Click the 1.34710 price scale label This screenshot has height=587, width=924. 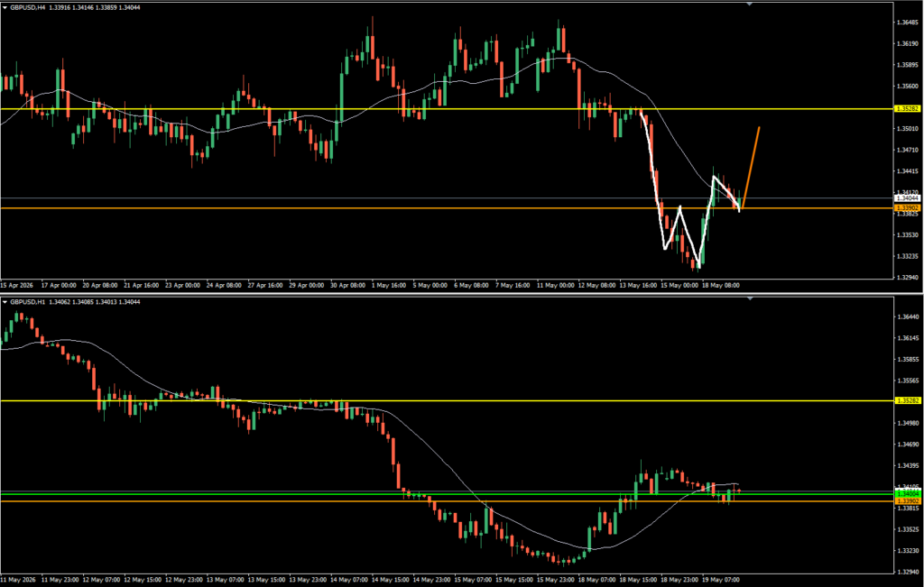906,151
